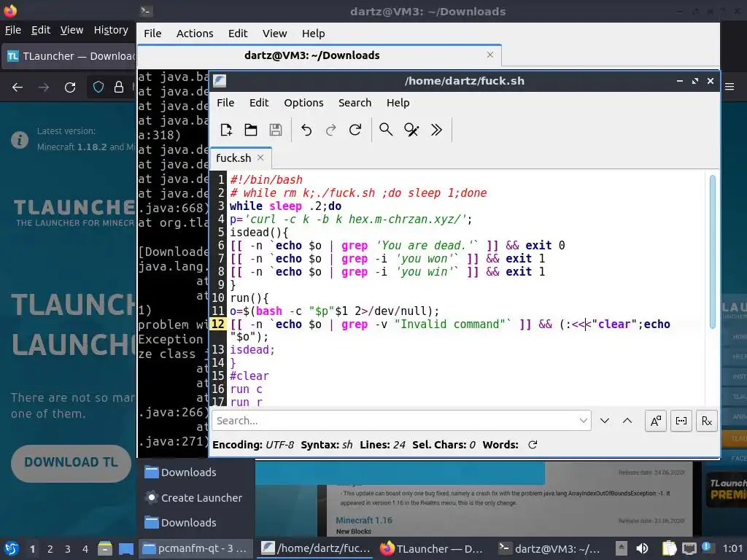Image resolution: width=747 pixels, height=560 pixels.
Task: Open Firefox's Edit menu
Action: [x=41, y=30]
